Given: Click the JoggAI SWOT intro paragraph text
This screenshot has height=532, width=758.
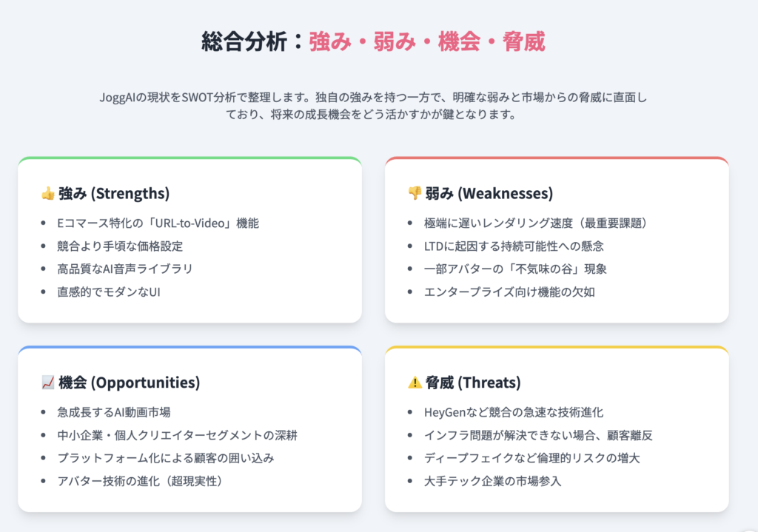Looking at the screenshot, I should coord(373,106).
